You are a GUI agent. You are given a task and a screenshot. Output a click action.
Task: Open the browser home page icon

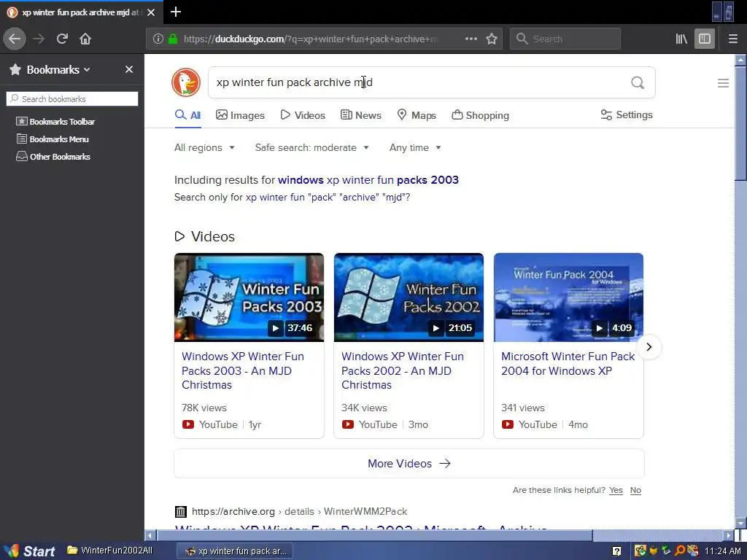85,39
